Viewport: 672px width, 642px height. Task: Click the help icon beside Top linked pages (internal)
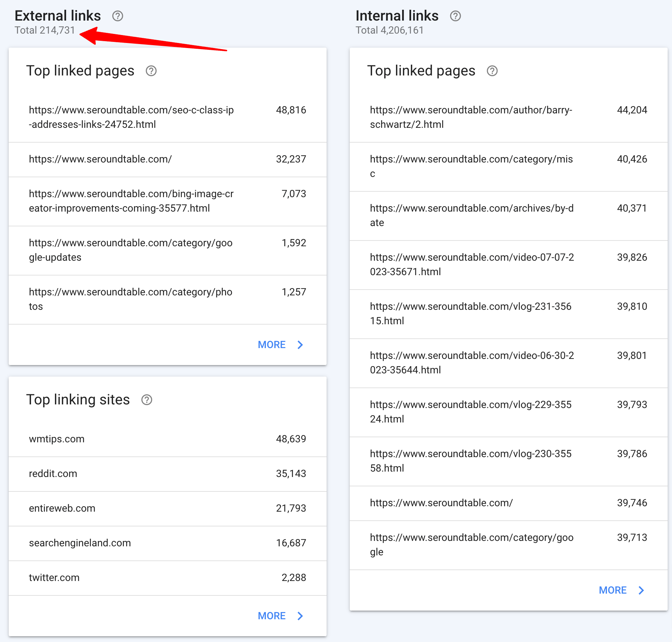click(492, 71)
